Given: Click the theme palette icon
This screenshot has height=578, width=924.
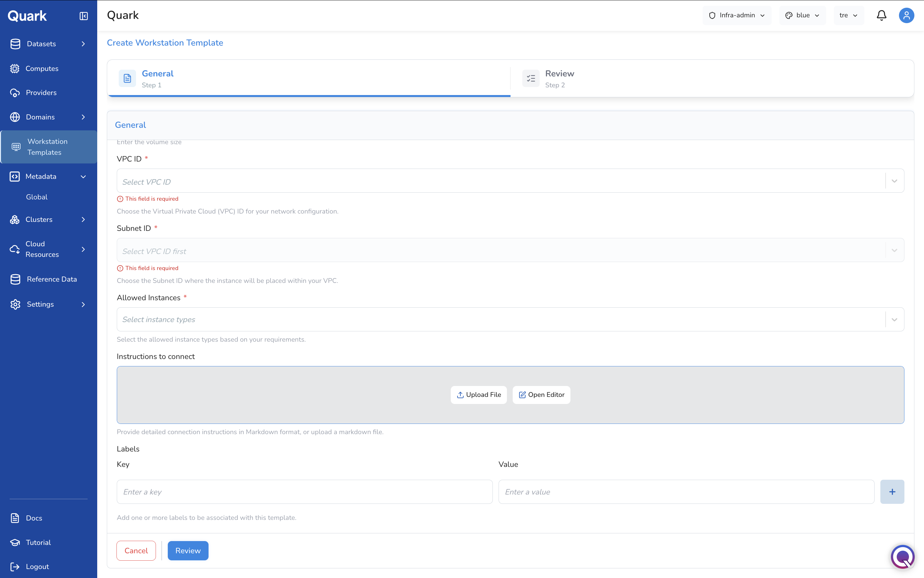Looking at the screenshot, I should [789, 15].
